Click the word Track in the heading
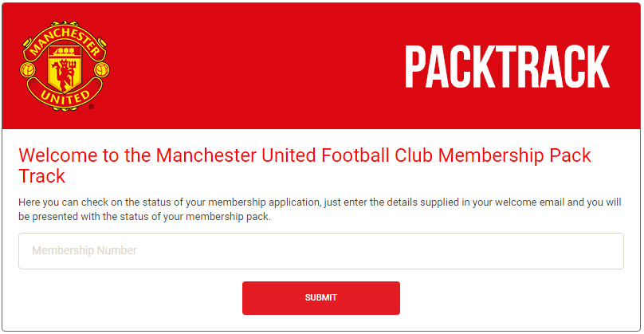This screenshot has height=334, width=644. pos(42,176)
